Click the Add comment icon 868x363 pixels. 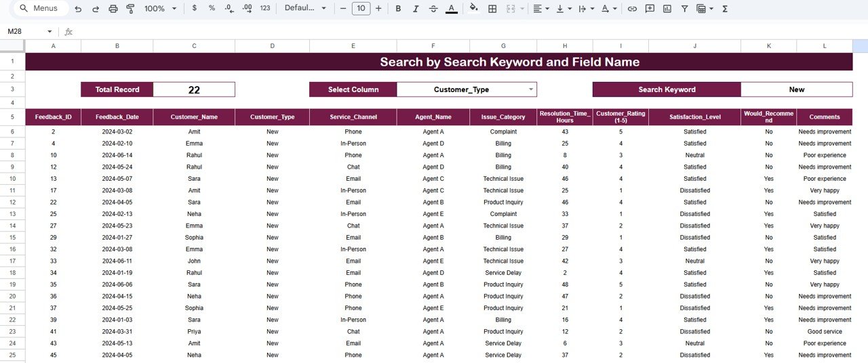[650, 9]
